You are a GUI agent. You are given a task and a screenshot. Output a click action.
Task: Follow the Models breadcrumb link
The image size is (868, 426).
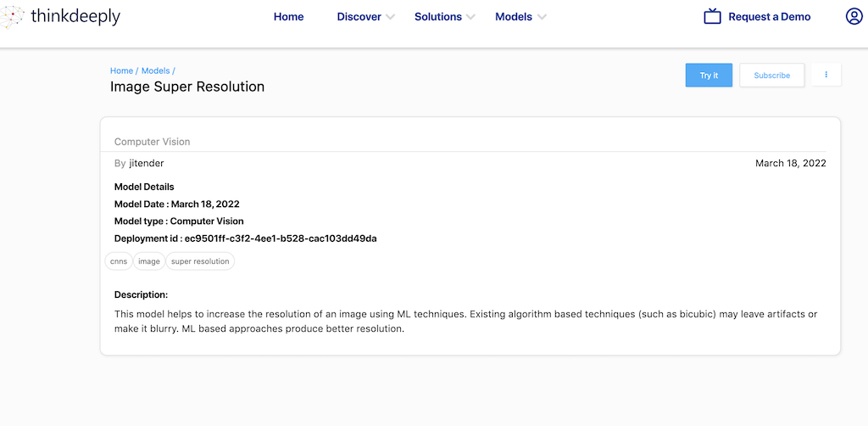pyautogui.click(x=155, y=70)
